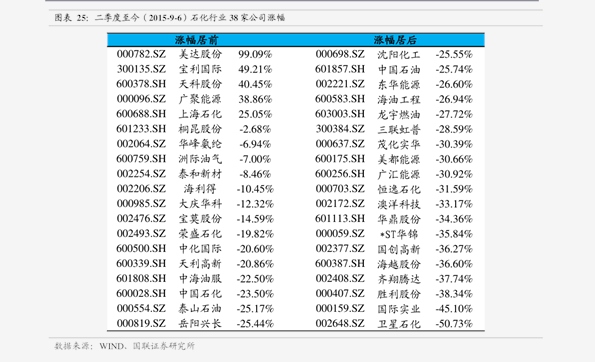Click the 美达股份 company name
The height and width of the screenshot is (362, 595).
coord(200,54)
